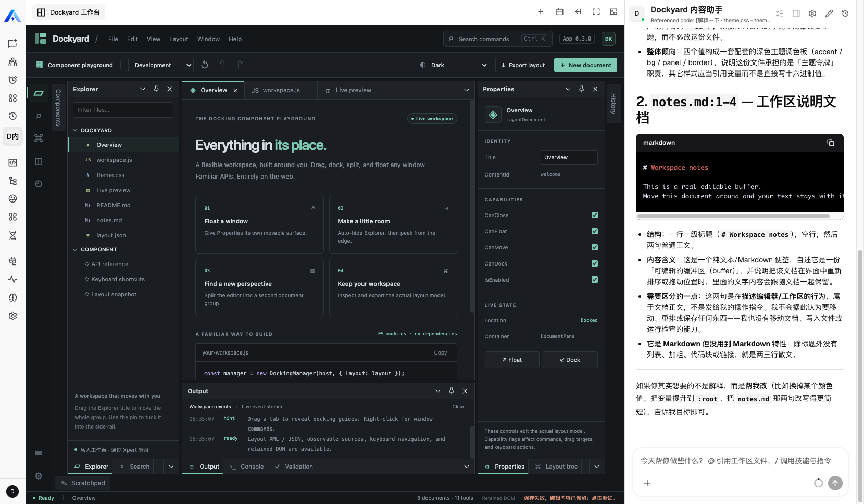Open assistant settings gear icon

pyautogui.click(x=812, y=14)
